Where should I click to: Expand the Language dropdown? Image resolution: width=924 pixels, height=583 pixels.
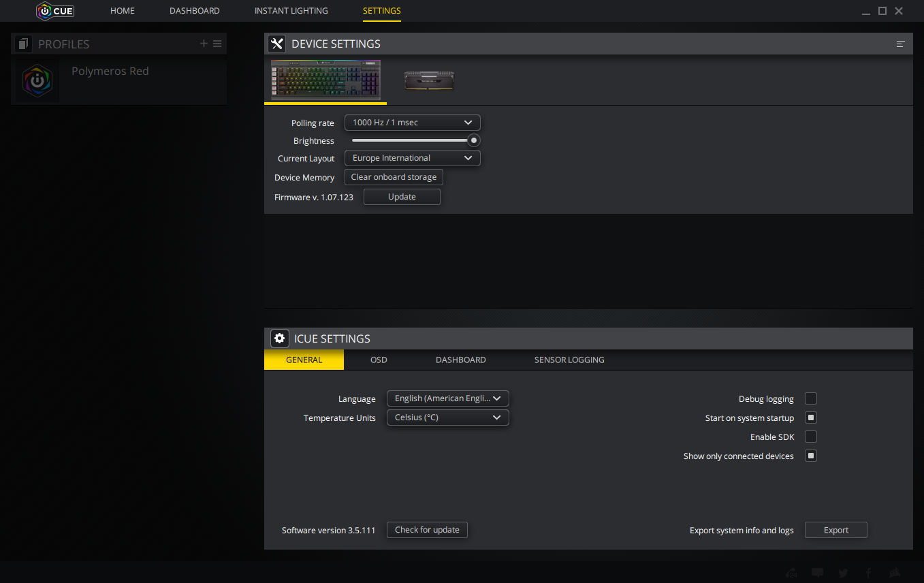coord(447,398)
